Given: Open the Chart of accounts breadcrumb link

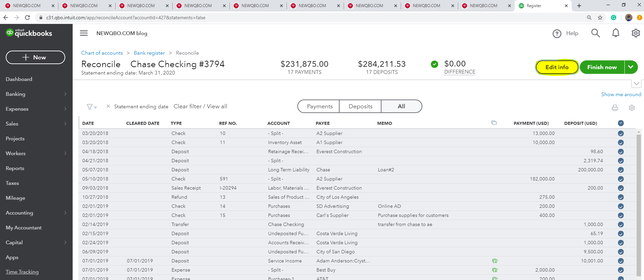Looking at the screenshot, I should 102,53.
